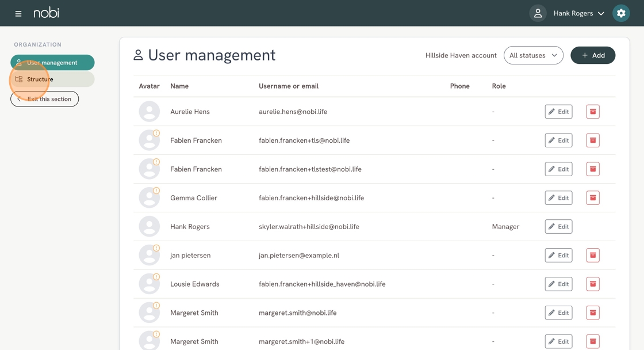The width and height of the screenshot is (644, 350).
Task: Click Aurelie Hens avatar
Action: (149, 112)
